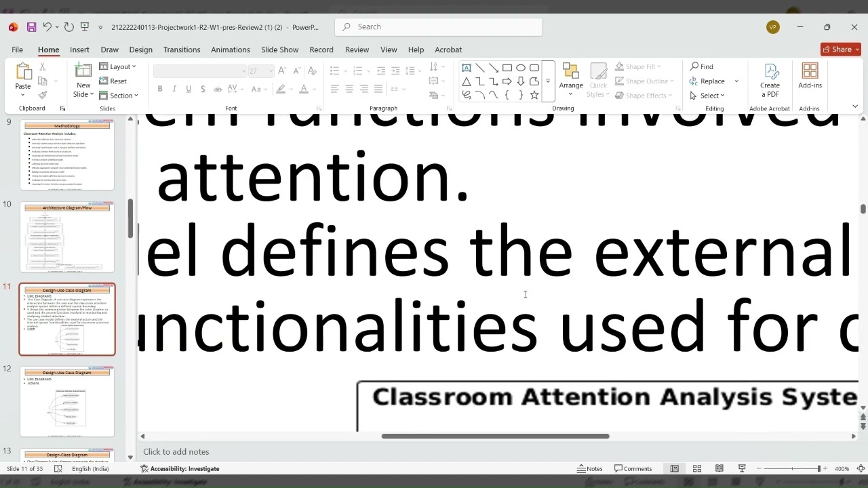Viewport: 868px width, 488px height.
Task: Go to the Slide Show tab
Action: pos(279,49)
